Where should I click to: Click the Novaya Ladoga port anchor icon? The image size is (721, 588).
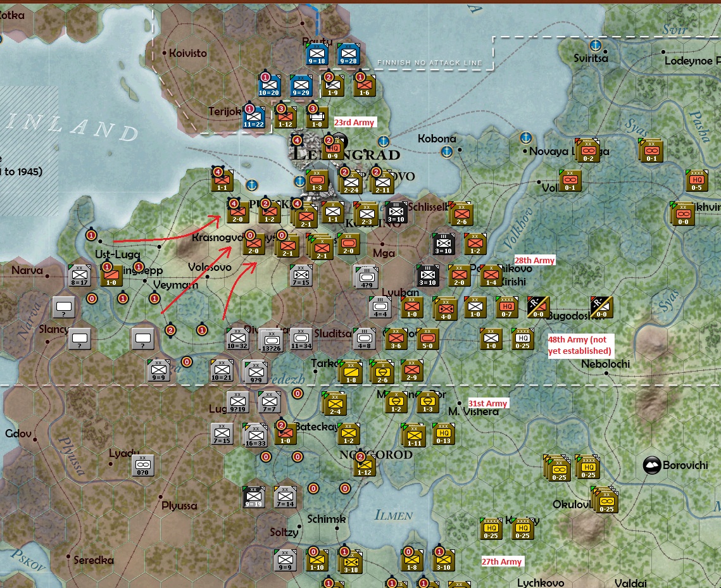point(526,137)
